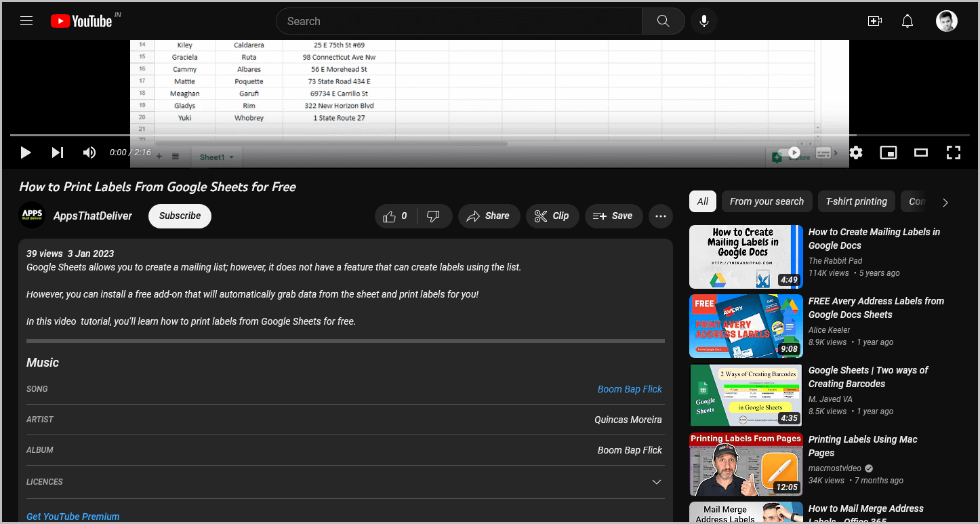The width and height of the screenshot is (980, 524).
Task: Open more actions three-dot menu
Action: pos(660,216)
